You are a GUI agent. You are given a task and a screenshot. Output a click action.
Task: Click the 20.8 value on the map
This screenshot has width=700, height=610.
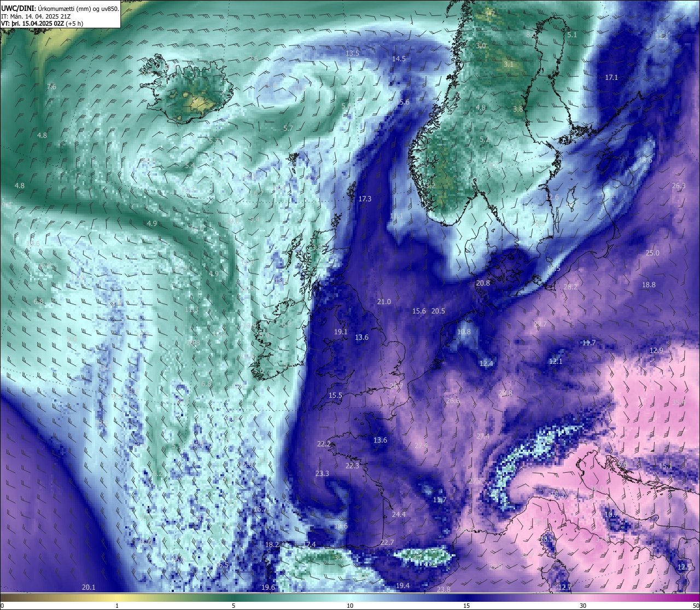(483, 283)
